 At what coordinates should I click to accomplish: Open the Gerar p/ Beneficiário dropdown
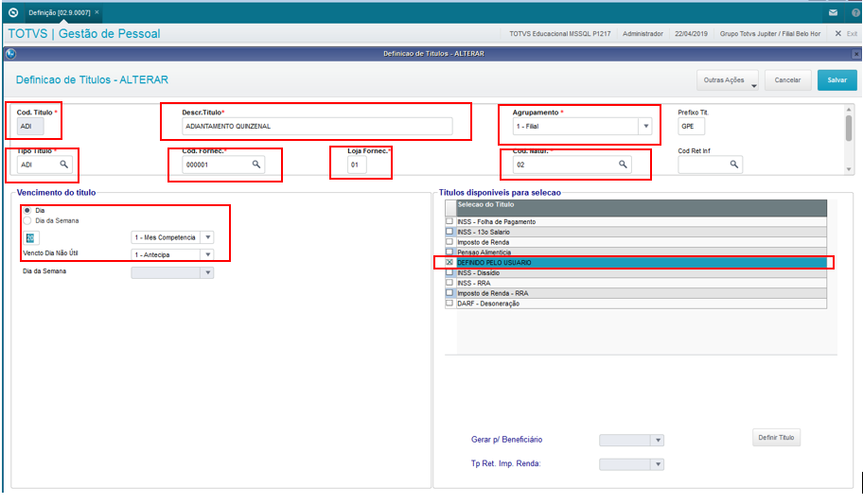click(x=658, y=441)
